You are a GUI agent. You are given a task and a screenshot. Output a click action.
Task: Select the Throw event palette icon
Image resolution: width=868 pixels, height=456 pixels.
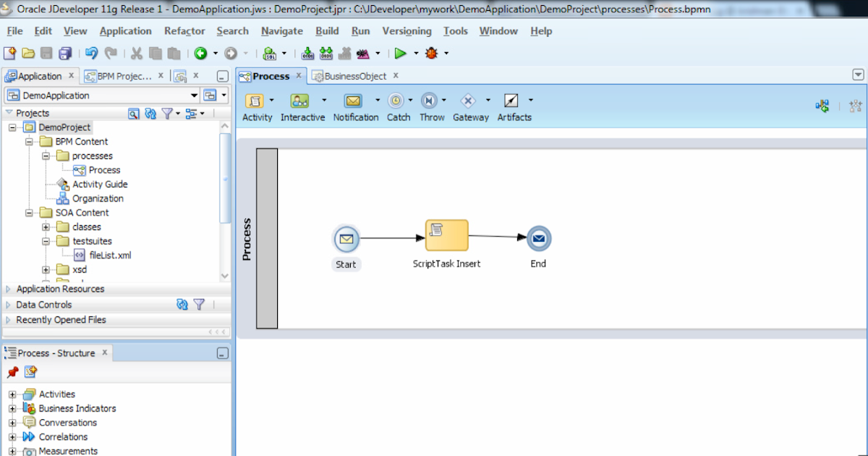click(x=429, y=101)
